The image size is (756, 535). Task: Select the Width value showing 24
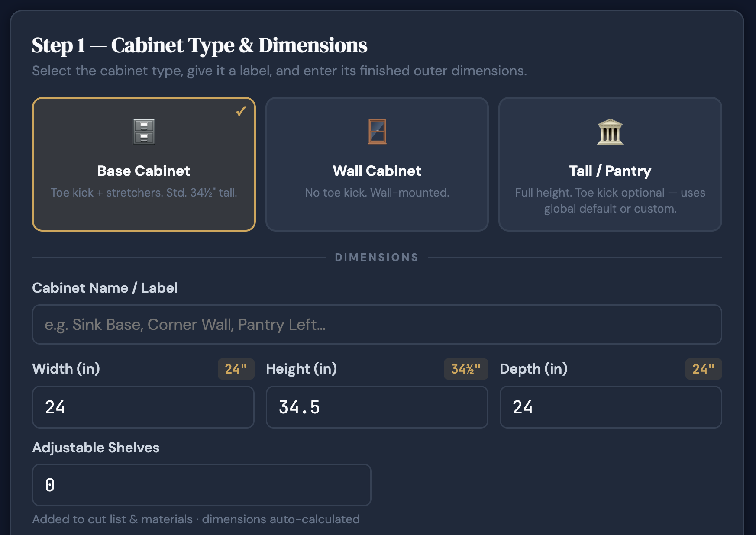tap(143, 407)
